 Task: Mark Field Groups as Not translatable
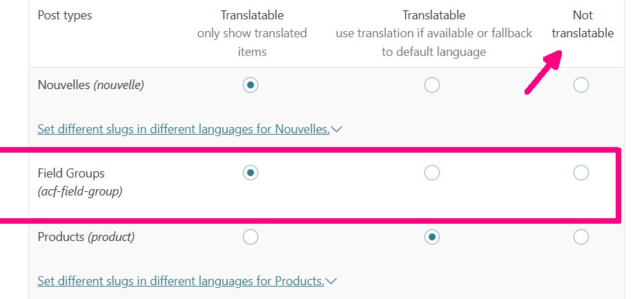[x=581, y=173]
